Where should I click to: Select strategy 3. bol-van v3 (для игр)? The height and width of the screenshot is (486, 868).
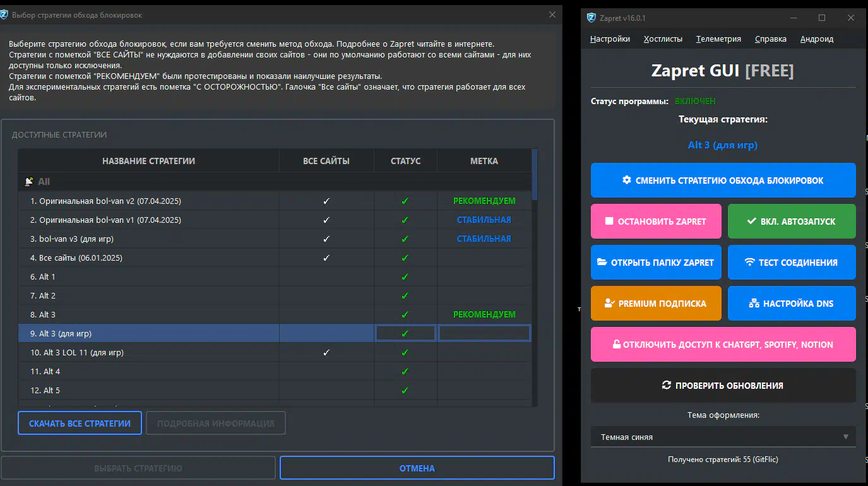click(x=275, y=239)
